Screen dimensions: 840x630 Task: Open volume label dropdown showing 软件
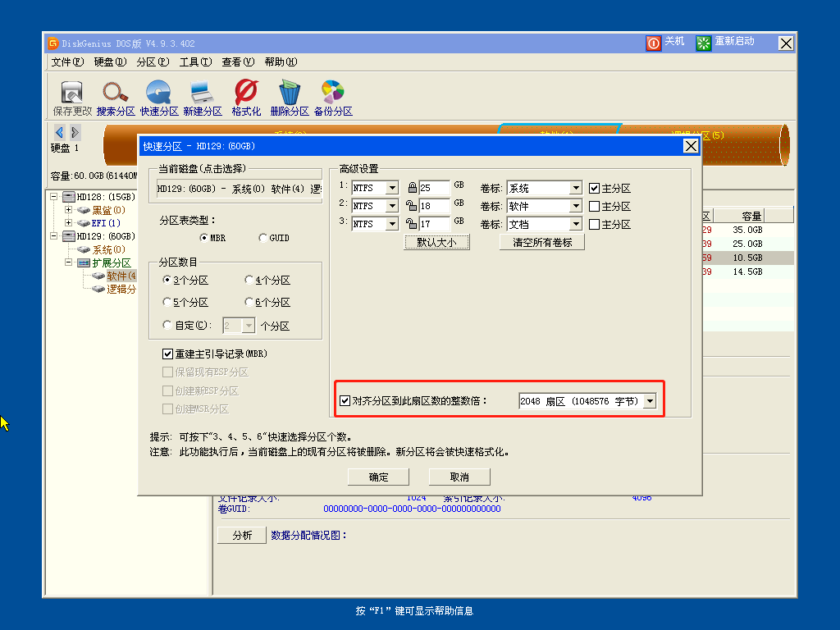[576, 206]
